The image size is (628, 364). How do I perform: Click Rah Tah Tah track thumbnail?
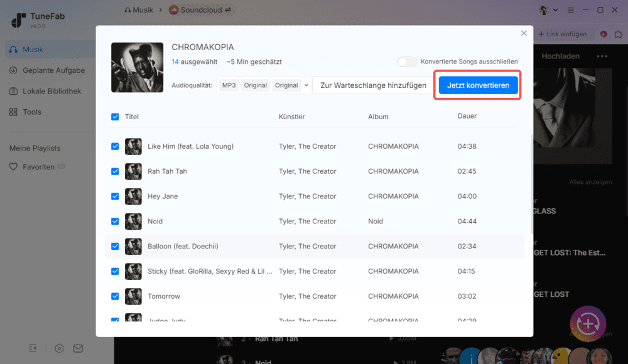point(133,171)
